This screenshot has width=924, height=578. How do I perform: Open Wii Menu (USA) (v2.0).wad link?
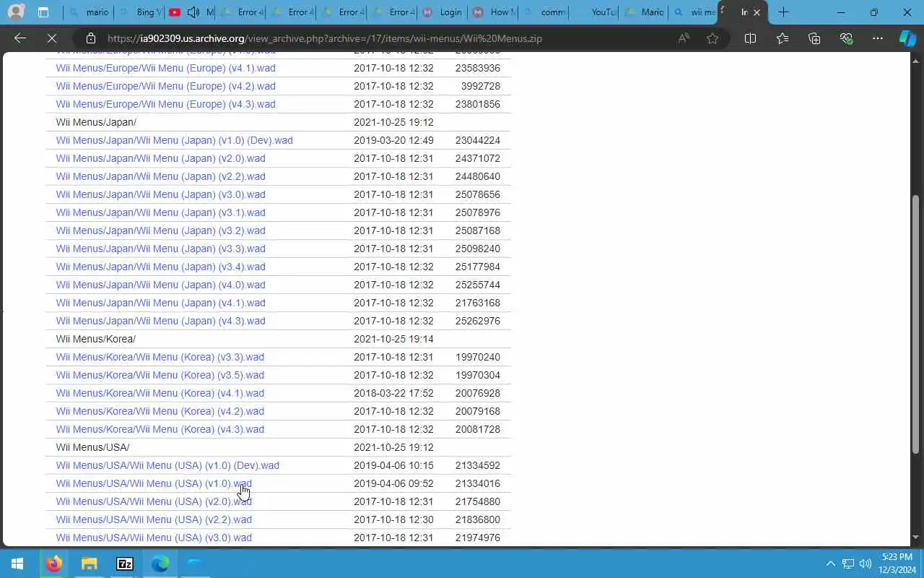(x=154, y=501)
